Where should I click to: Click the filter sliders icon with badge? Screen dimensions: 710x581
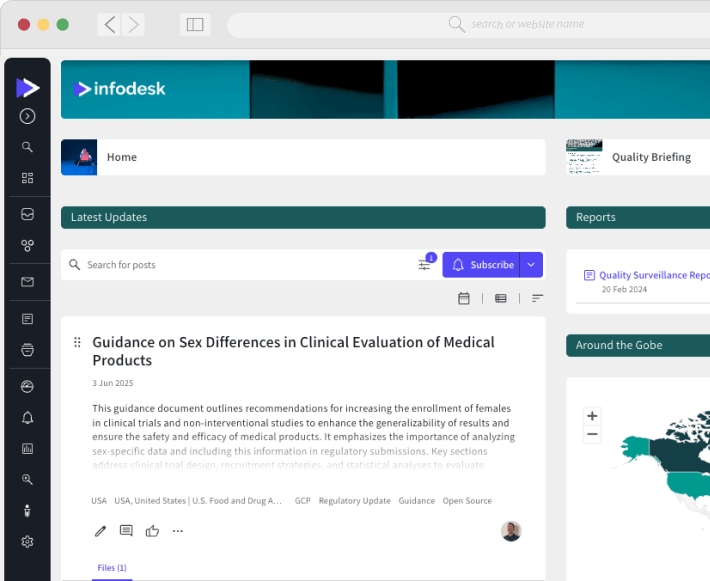(x=425, y=265)
